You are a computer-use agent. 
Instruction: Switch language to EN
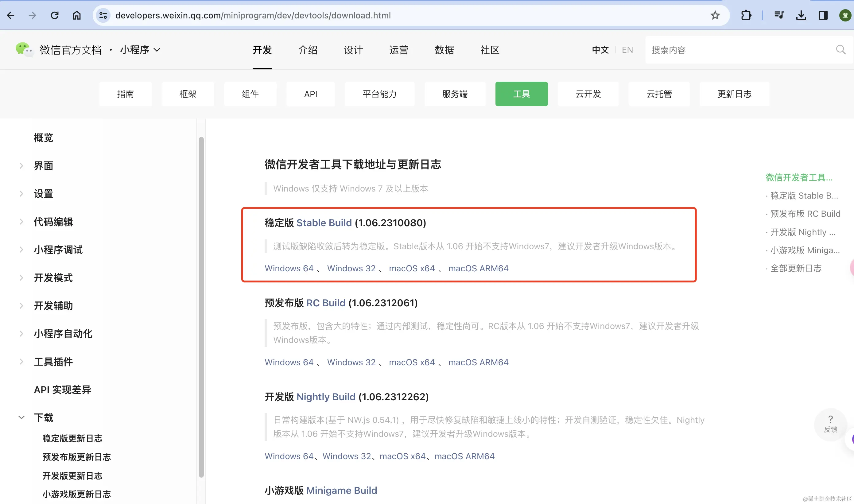point(627,50)
